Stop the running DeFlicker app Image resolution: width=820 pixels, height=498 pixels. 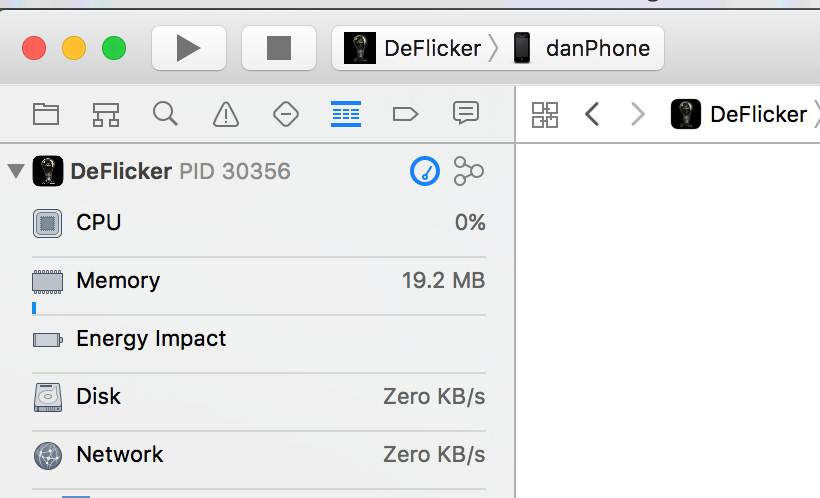point(279,48)
